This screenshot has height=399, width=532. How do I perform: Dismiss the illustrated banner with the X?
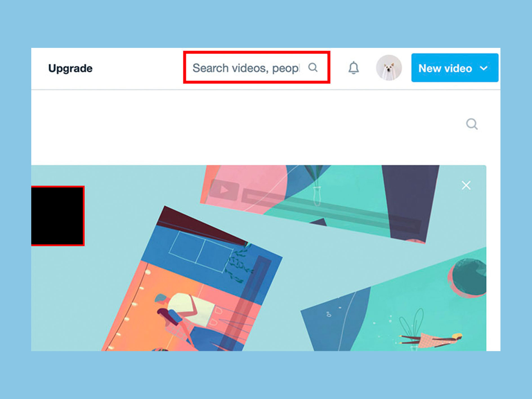click(466, 185)
